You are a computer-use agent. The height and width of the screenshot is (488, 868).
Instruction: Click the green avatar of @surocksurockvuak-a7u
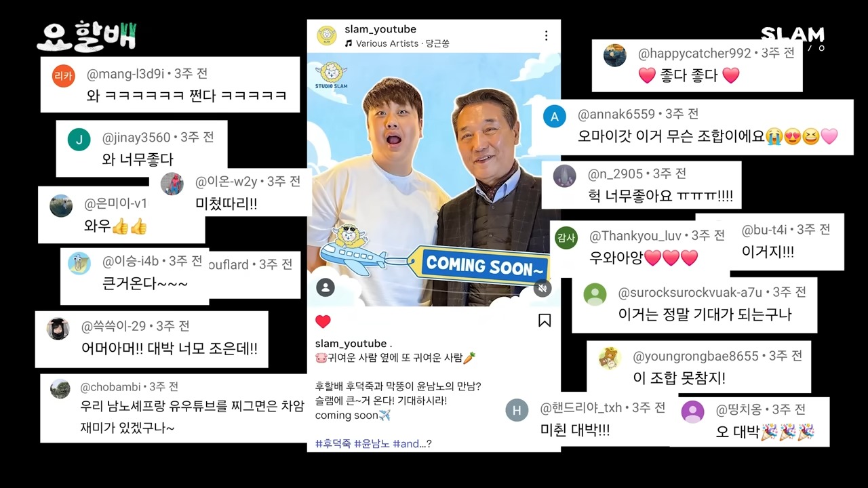(x=595, y=294)
